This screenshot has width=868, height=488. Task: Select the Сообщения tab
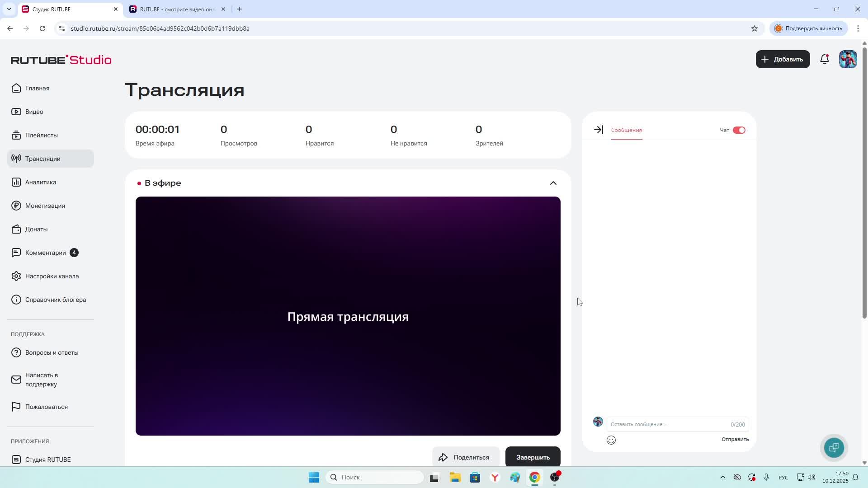point(626,130)
